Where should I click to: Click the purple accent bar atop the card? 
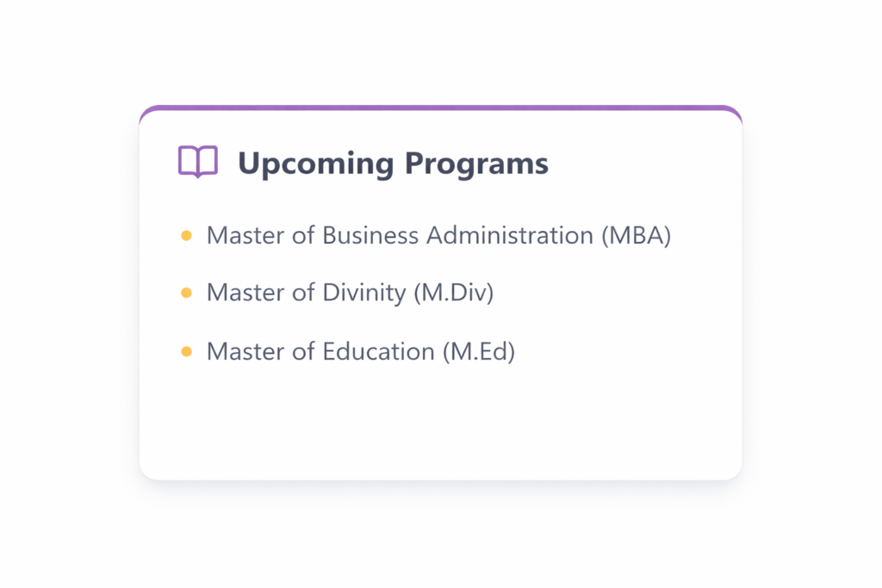(440, 108)
